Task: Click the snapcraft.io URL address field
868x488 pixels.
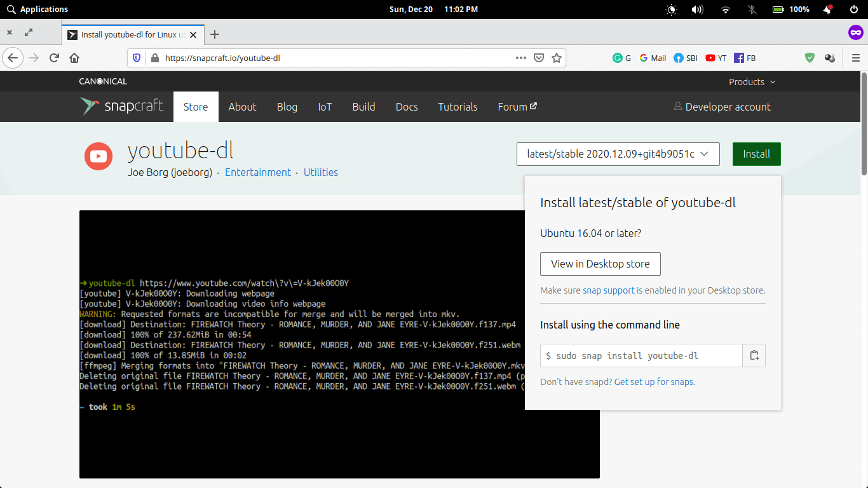Action: click(x=337, y=58)
